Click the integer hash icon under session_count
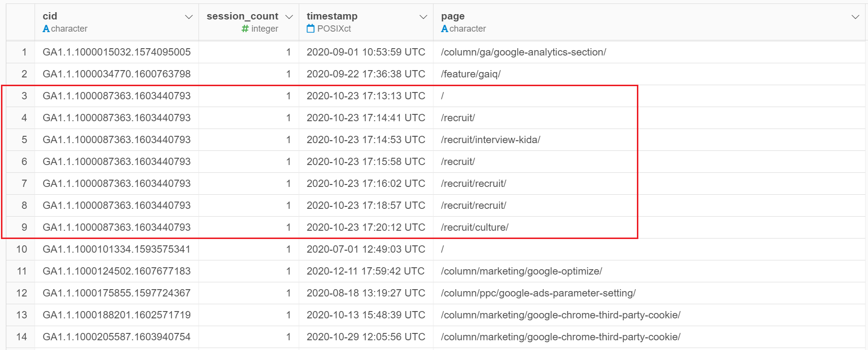The height and width of the screenshot is (350, 868). point(245,29)
